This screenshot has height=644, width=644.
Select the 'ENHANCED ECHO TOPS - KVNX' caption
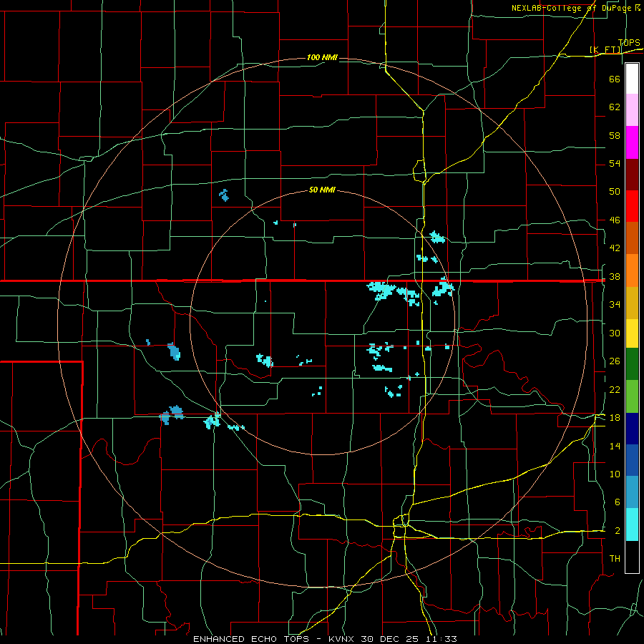275,639
